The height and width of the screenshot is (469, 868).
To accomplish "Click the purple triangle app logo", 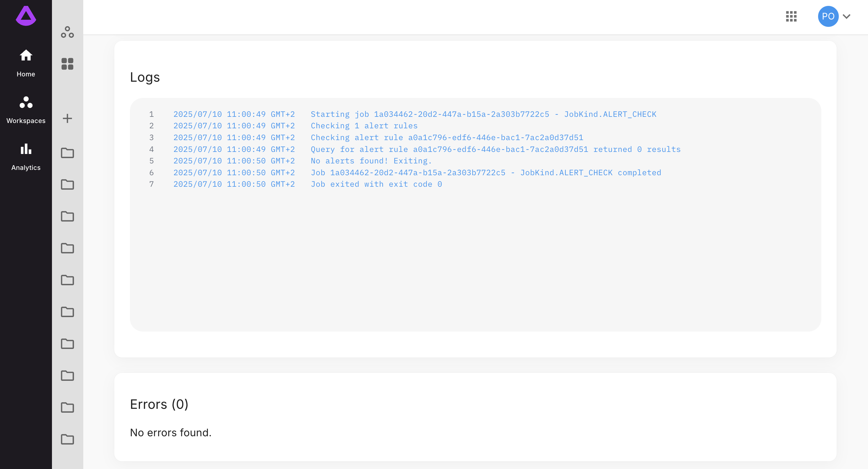I will point(26,16).
